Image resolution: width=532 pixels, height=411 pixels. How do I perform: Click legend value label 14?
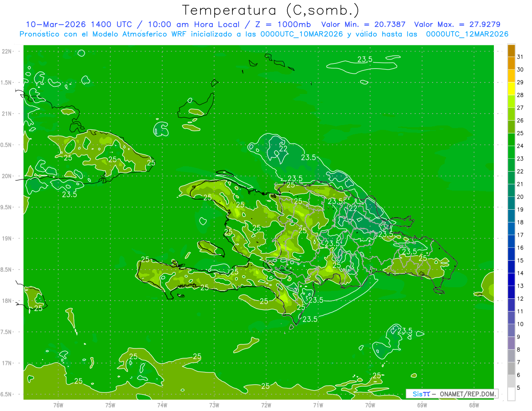pos(520,273)
